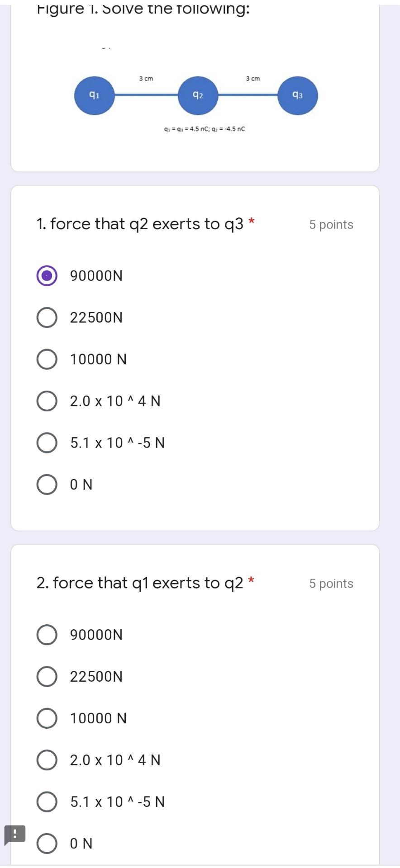The image size is (400, 868).
Task: Select 2.0 x 10 ^ 4 N for question 1
Action: pyautogui.click(x=46, y=401)
